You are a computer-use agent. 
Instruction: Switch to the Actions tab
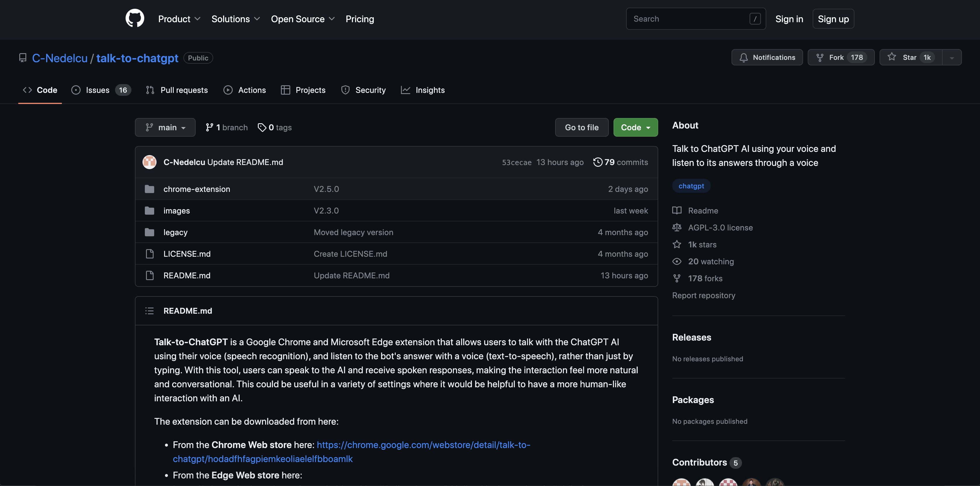coord(245,90)
